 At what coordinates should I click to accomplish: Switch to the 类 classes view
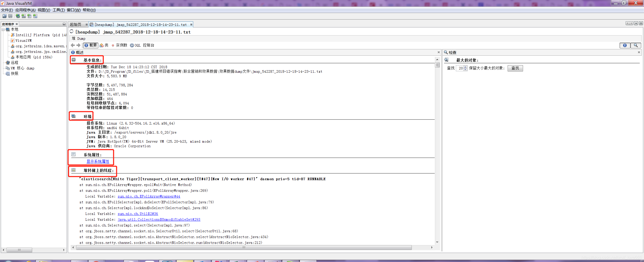(x=104, y=45)
